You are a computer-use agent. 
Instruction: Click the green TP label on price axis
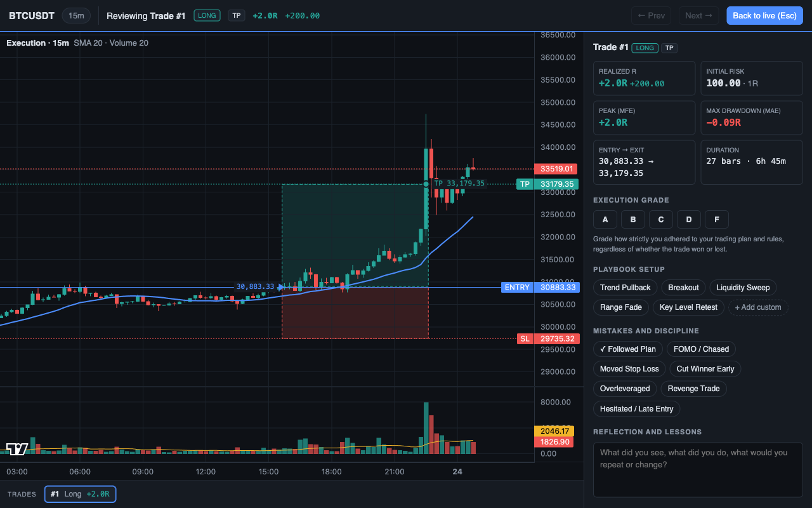(525, 184)
